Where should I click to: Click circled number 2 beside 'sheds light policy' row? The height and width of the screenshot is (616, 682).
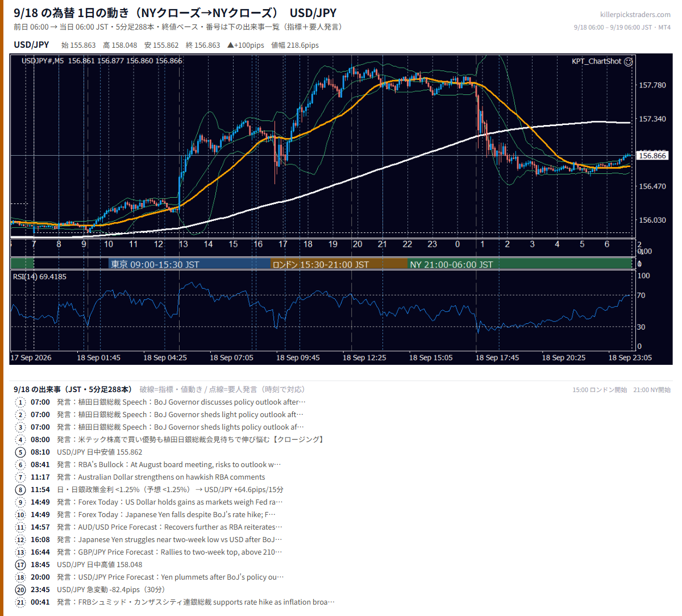tap(20, 415)
